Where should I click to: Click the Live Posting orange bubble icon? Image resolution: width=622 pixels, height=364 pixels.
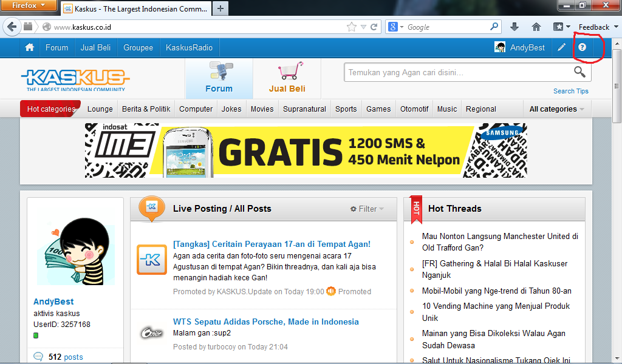(152, 208)
